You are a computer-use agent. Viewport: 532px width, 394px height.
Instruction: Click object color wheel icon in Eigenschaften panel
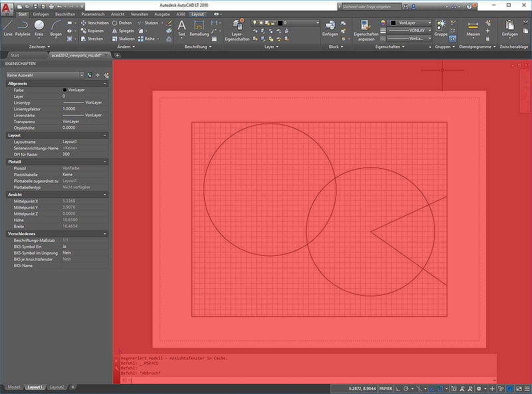click(383, 23)
